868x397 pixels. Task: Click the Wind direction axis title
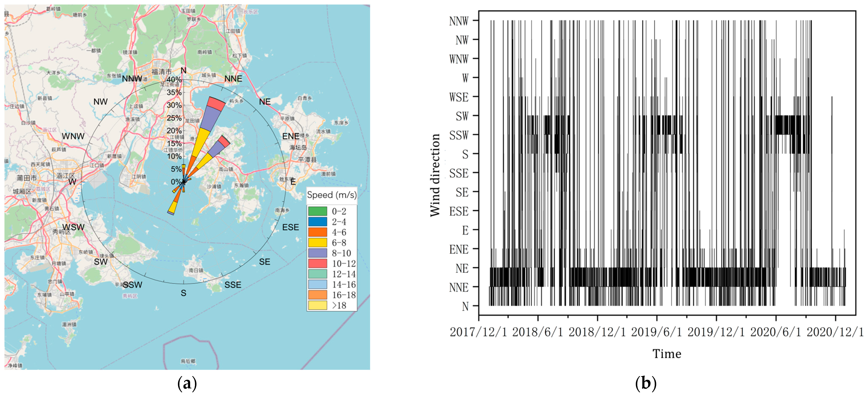[435, 175]
